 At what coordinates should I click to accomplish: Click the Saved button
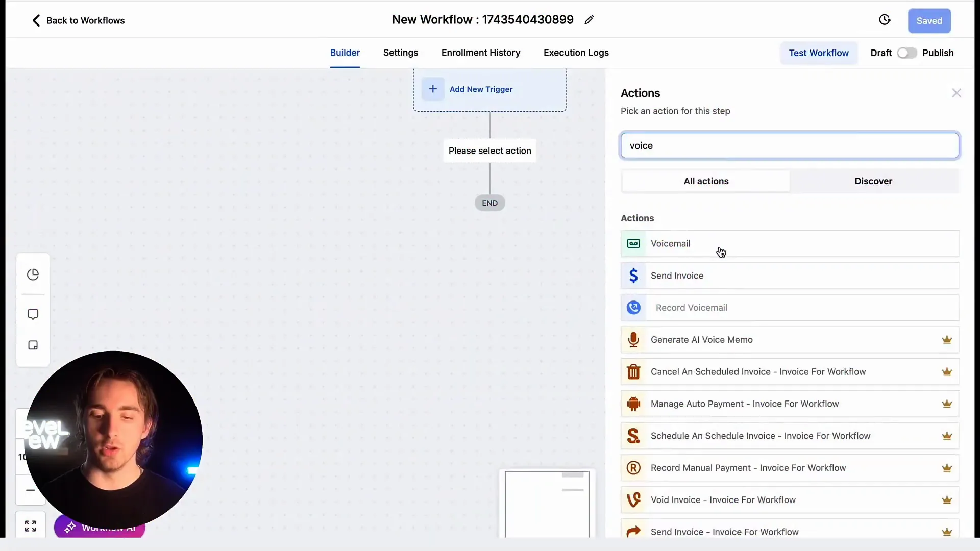tap(929, 21)
